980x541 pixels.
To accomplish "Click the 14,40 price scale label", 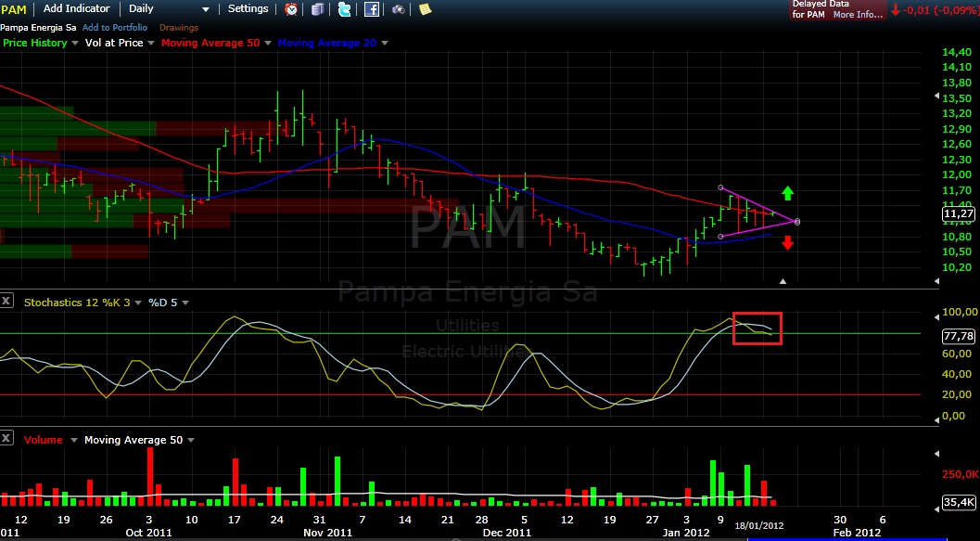I will pos(957,52).
